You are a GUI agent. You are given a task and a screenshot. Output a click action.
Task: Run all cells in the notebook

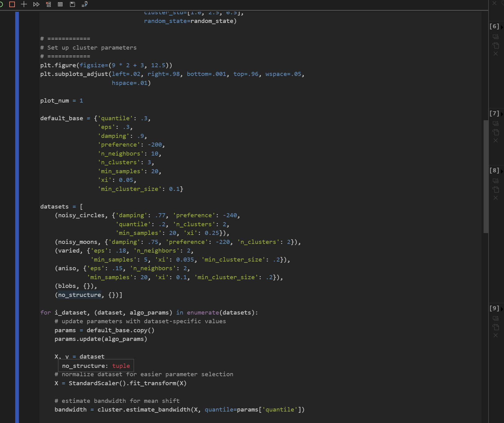(x=36, y=4)
